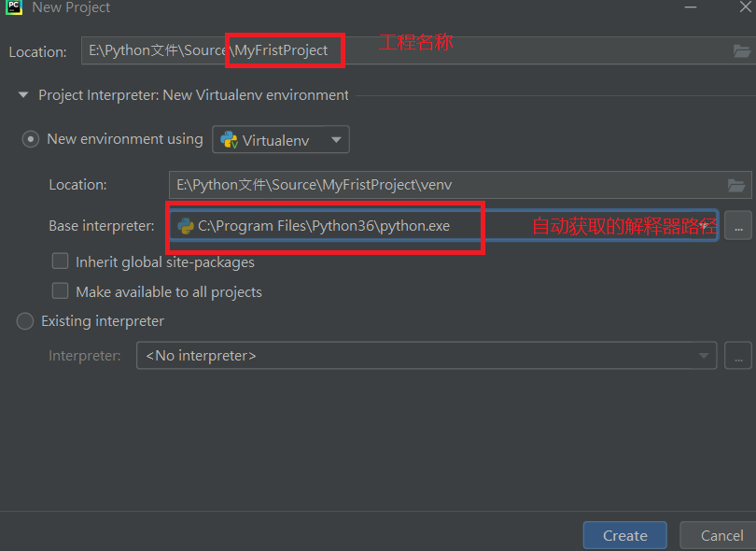Click the Create button
The width and height of the screenshot is (756, 551).
click(624, 535)
